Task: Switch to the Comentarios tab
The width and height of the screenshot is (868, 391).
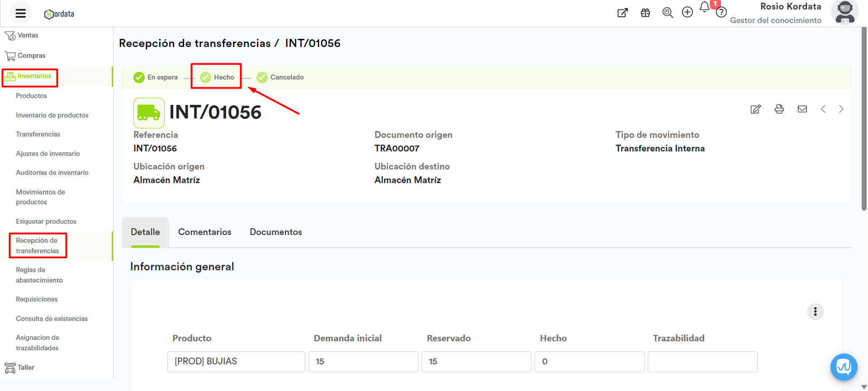Action: coord(204,232)
